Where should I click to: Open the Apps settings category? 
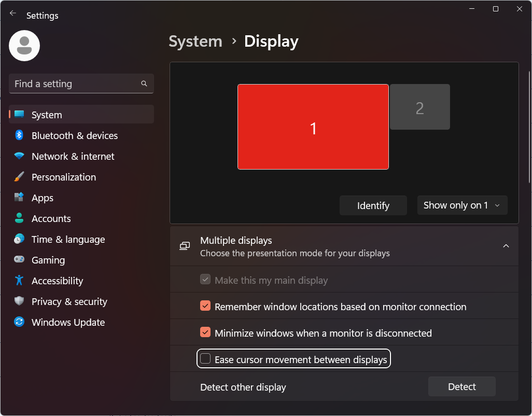click(x=43, y=198)
